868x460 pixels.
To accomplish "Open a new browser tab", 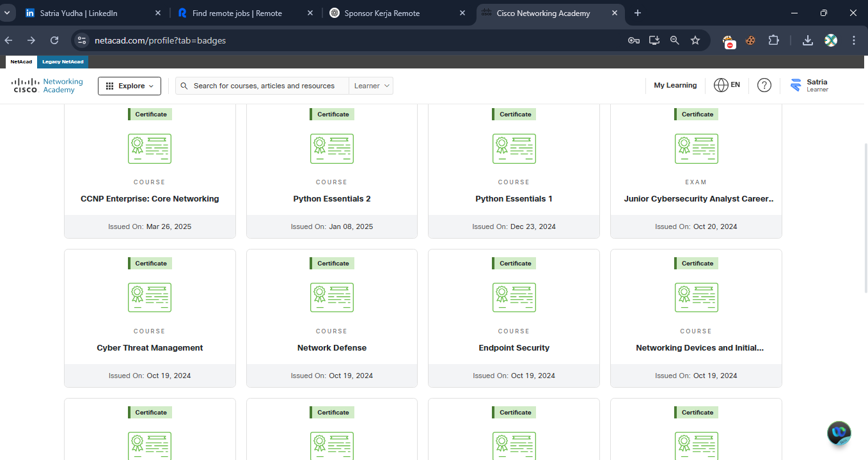I will tap(637, 13).
